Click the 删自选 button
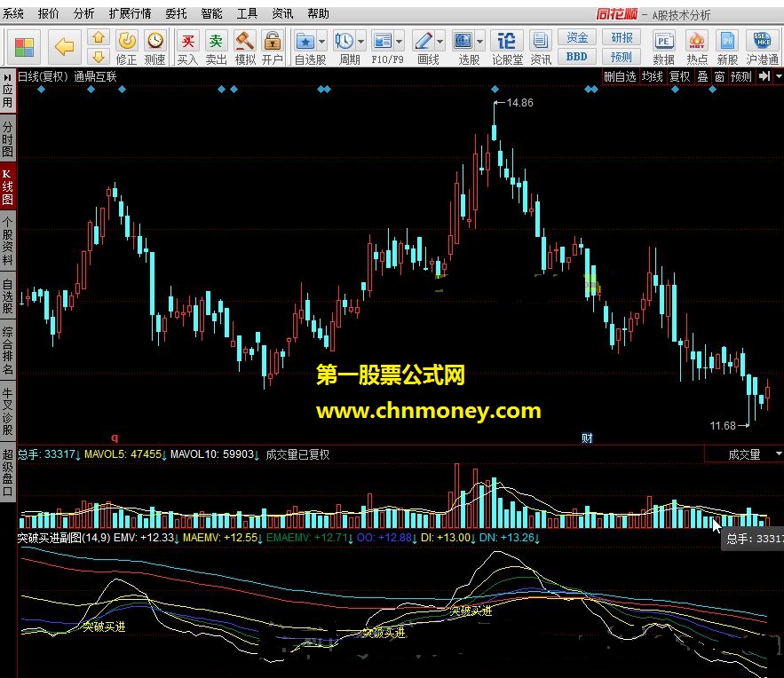This screenshot has height=678, width=784. coord(620,76)
